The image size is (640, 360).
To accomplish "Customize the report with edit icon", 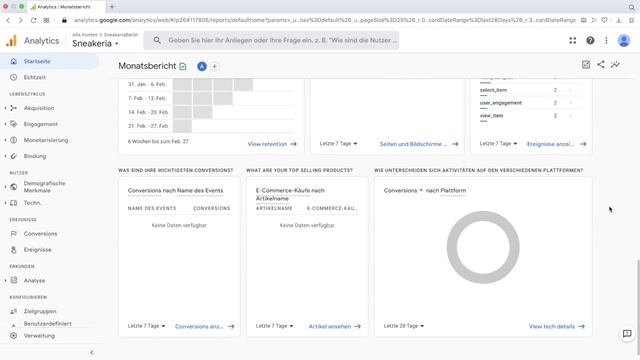I will pos(586,64).
